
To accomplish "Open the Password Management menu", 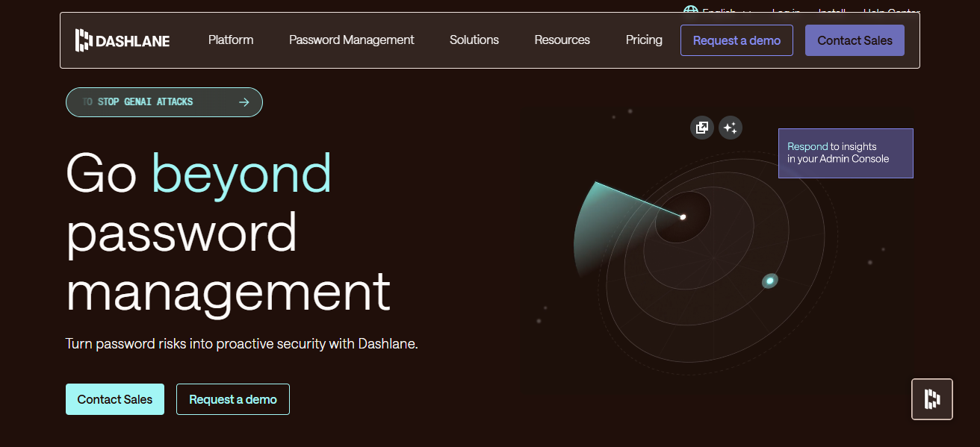I will (352, 40).
